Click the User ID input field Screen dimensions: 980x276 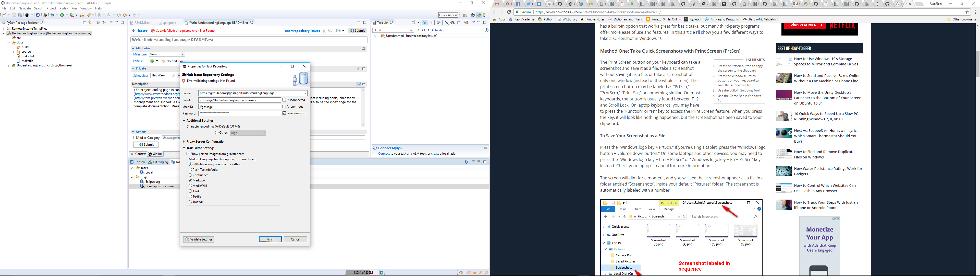(x=240, y=107)
